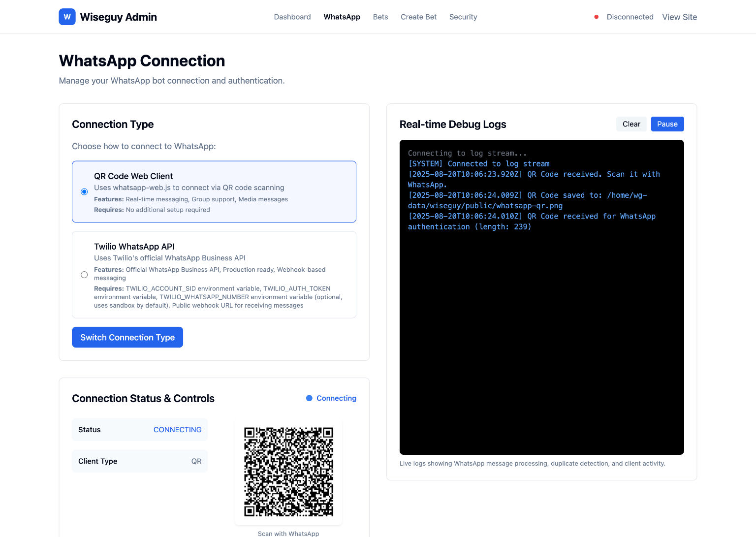
Task: Click the Client Type row label
Action: (x=97, y=461)
